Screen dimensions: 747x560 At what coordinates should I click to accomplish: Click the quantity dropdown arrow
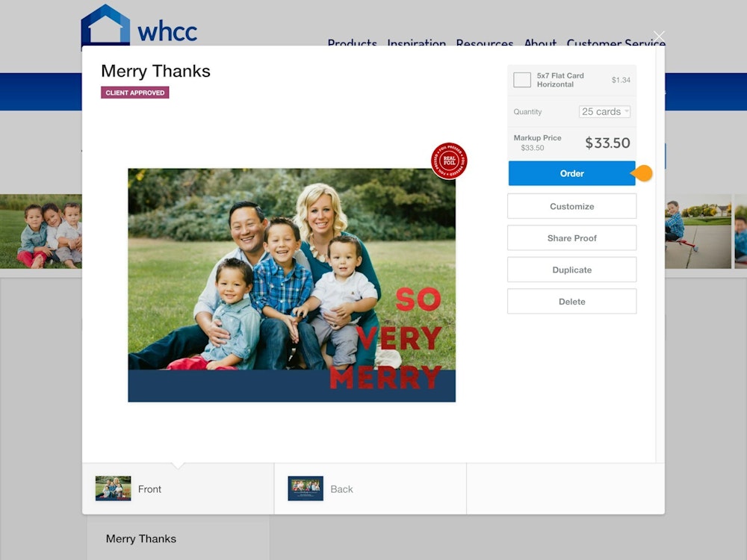coord(627,111)
